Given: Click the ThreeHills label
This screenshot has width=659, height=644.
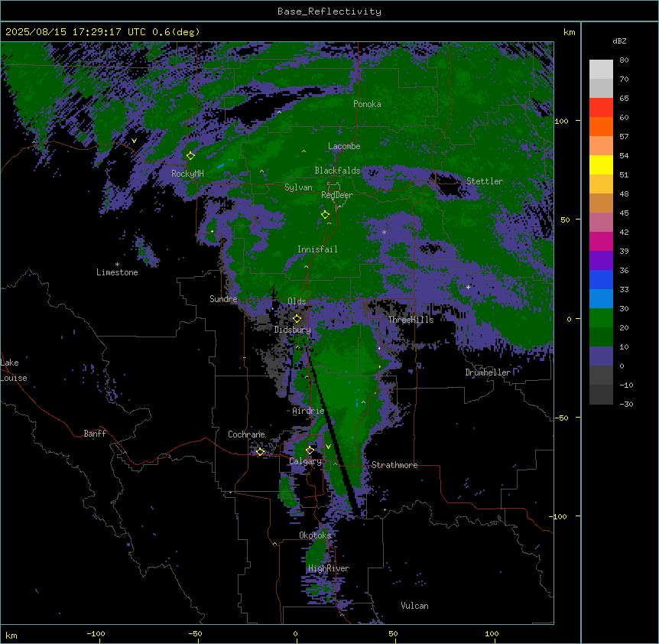Looking at the screenshot, I should click(x=411, y=320).
